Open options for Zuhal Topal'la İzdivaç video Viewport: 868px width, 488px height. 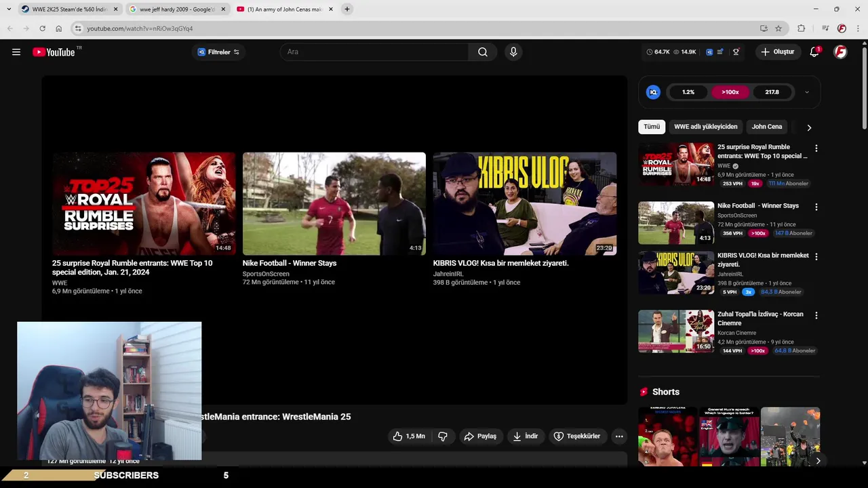tap(816, 316)
